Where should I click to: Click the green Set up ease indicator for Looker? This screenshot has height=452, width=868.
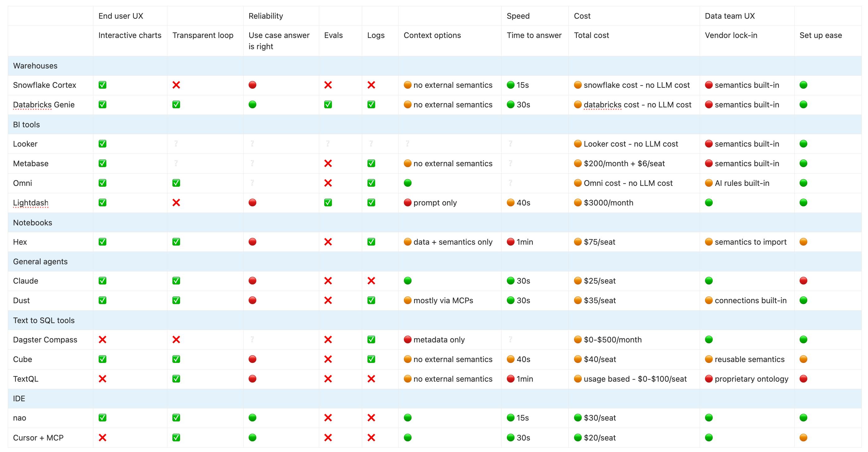[x=804, y=144]
